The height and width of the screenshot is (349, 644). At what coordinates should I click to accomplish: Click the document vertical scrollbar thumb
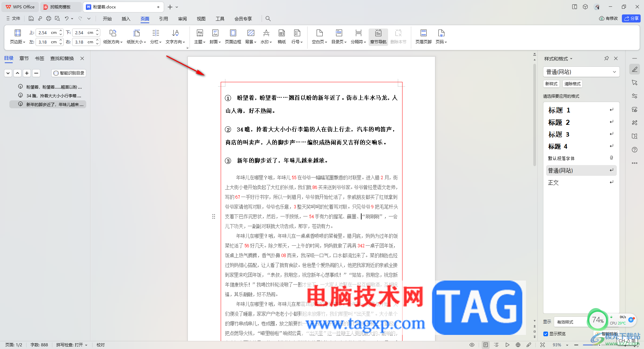[x=535, y=114]
